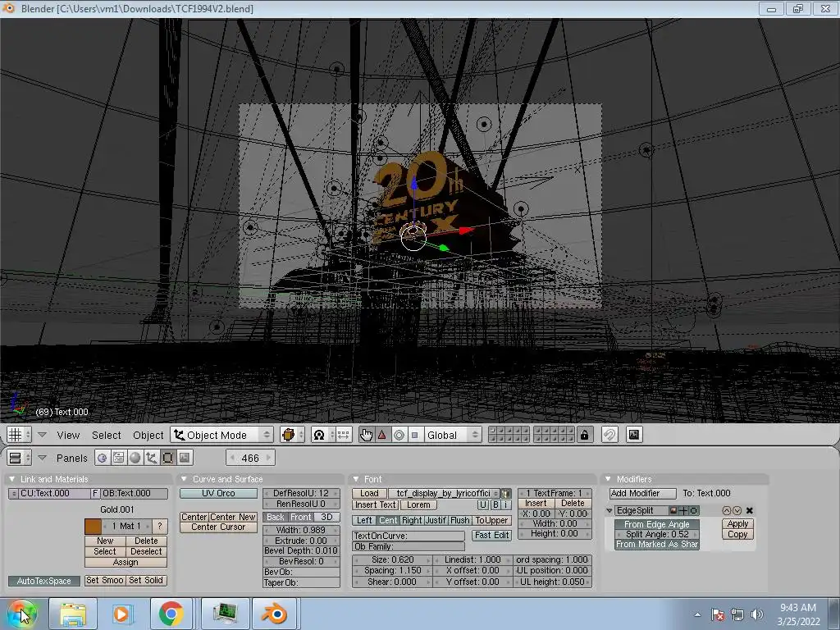Toggle Fast Edit for text
Image resolution: width=840 pixels, height=630 pixels.
[492, 535]
